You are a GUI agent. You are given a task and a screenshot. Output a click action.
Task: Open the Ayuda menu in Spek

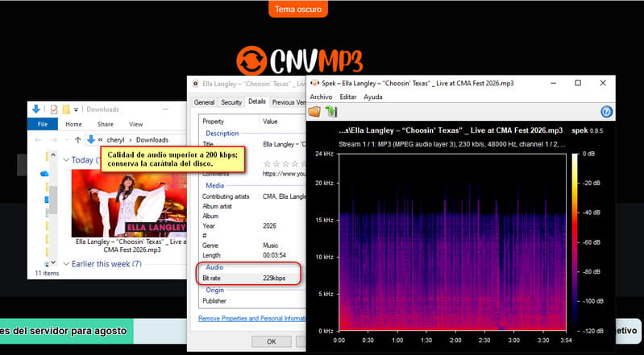click(x=373, y=97)
